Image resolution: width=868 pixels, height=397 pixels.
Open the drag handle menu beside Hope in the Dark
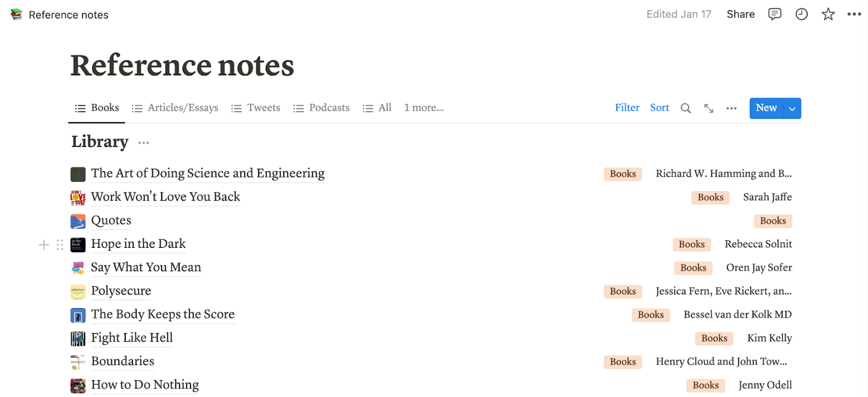tap(60, 245)
